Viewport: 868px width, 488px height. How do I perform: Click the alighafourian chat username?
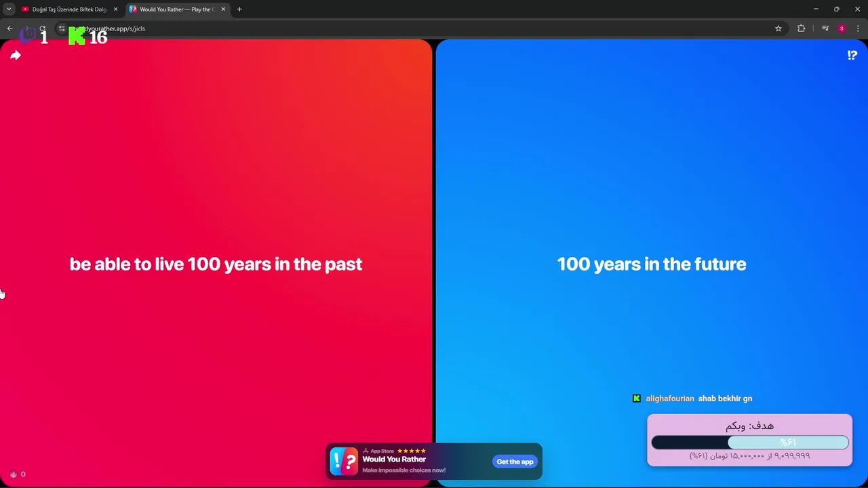(670, 399)
